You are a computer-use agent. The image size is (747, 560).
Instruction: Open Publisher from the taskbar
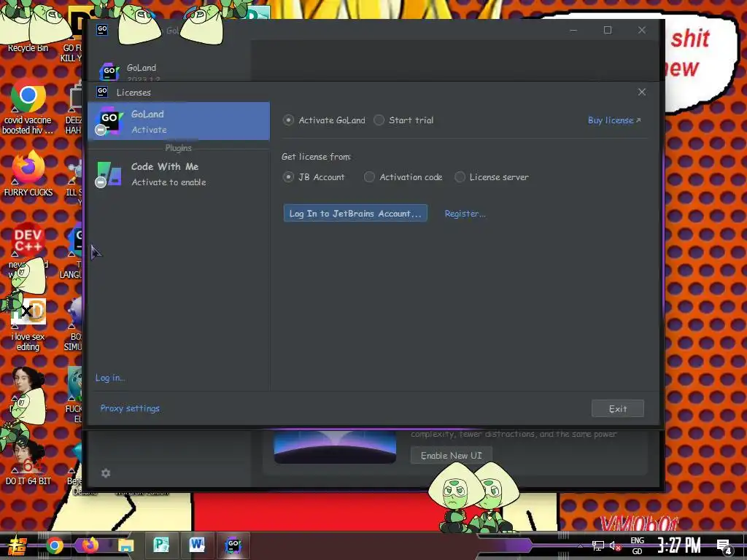coord(161,545)
